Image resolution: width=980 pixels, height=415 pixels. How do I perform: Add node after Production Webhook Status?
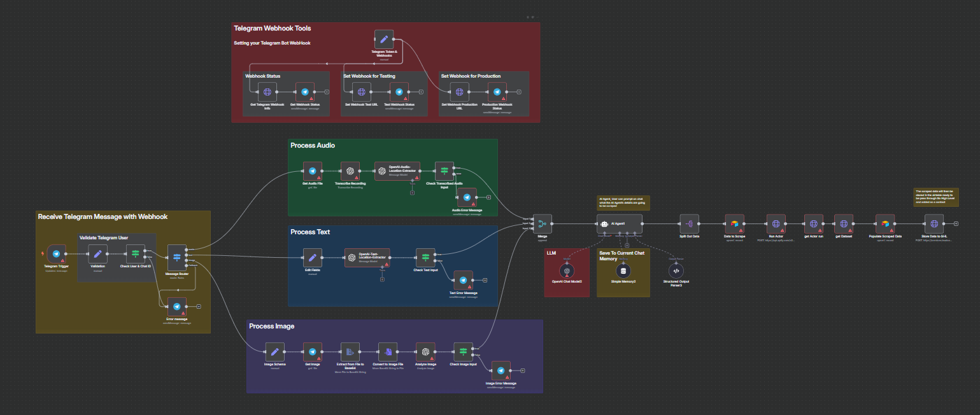click(x=520, y=92)
